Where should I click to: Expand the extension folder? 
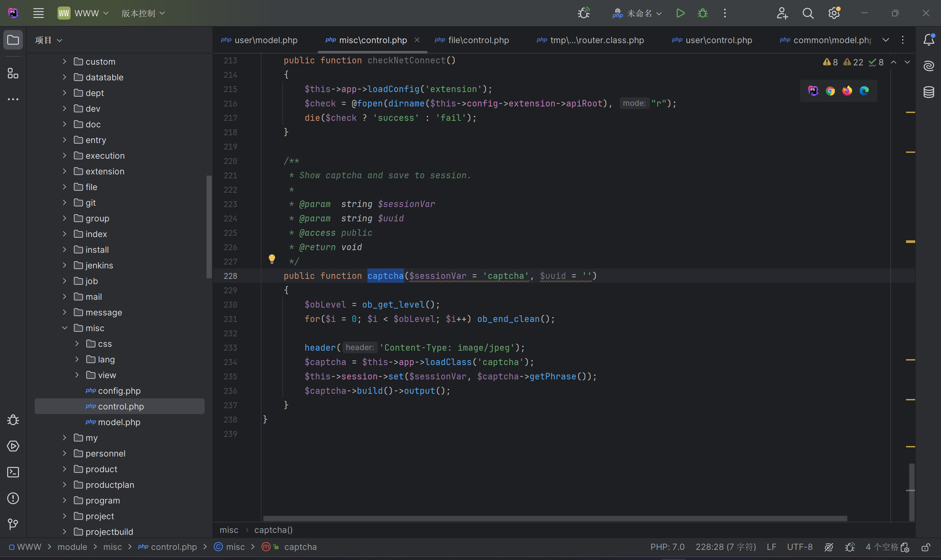click(65, 171)
